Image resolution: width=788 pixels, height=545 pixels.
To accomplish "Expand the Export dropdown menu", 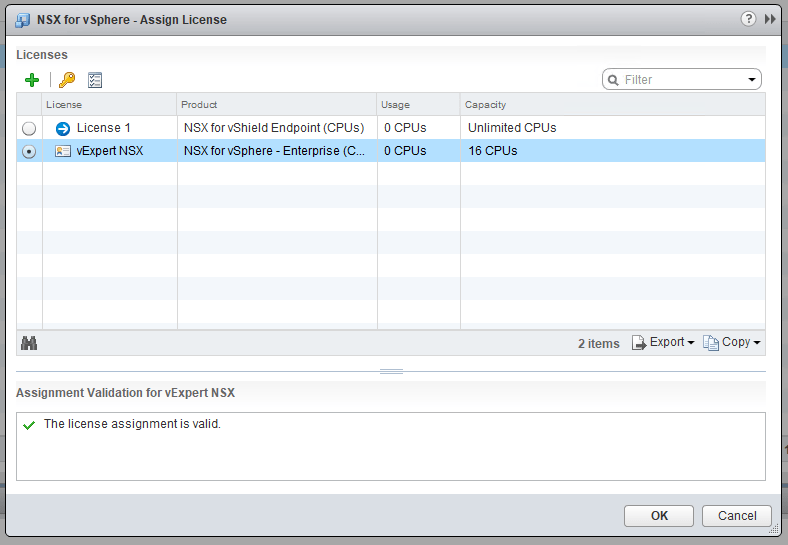I will 663,343.
